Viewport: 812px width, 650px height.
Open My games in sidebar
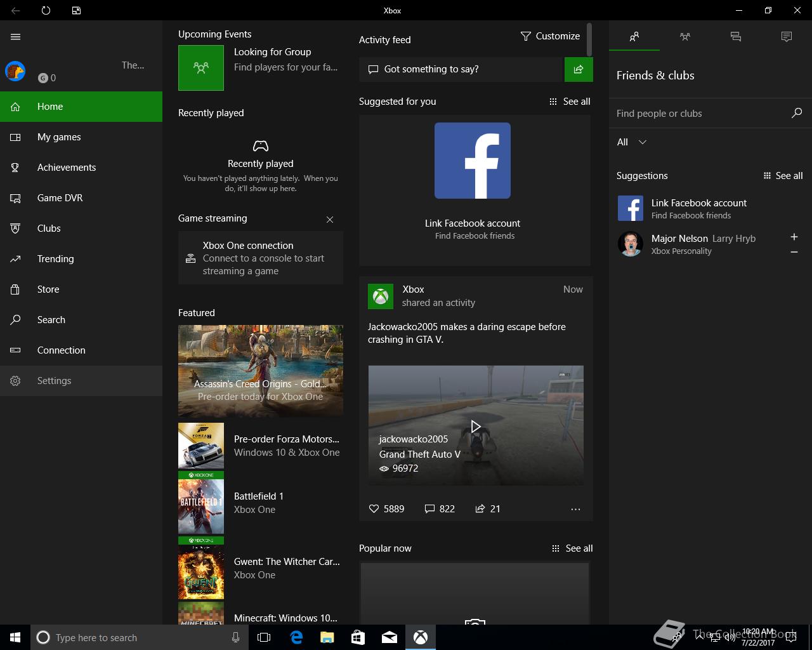pos(81,137)
